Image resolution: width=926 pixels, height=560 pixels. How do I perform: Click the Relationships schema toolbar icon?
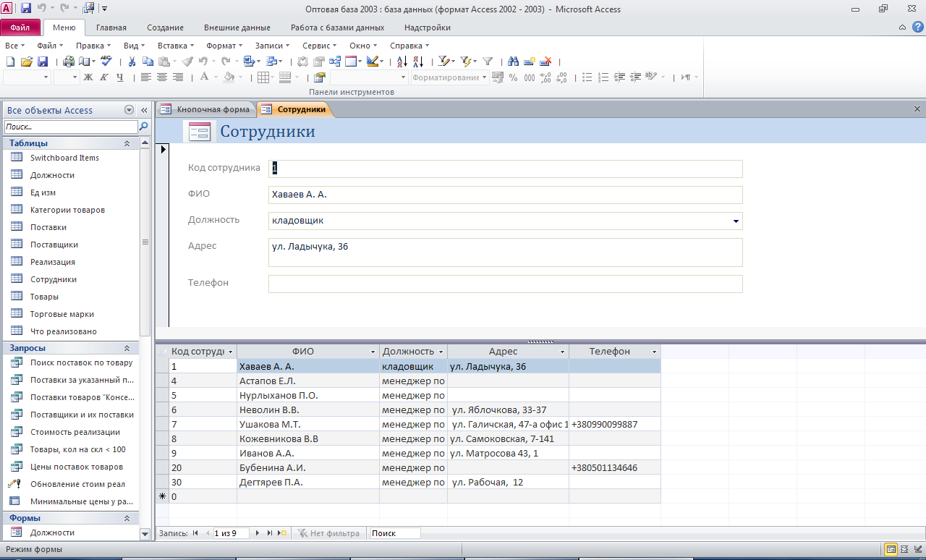334,61
